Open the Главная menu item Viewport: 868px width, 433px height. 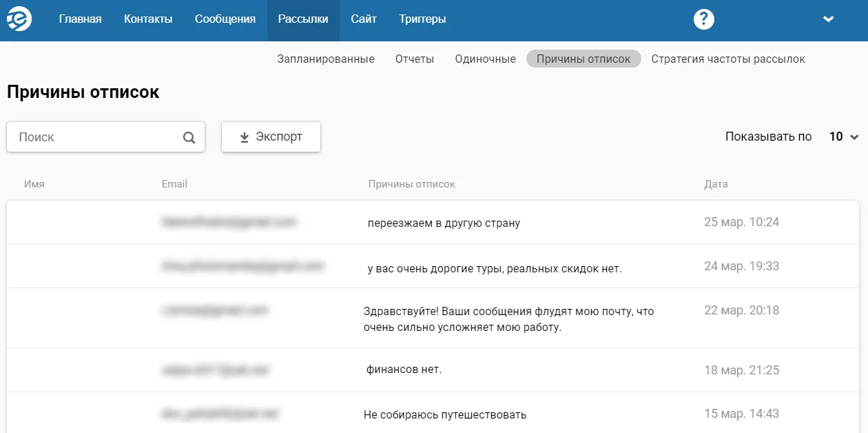click(80, 19)
